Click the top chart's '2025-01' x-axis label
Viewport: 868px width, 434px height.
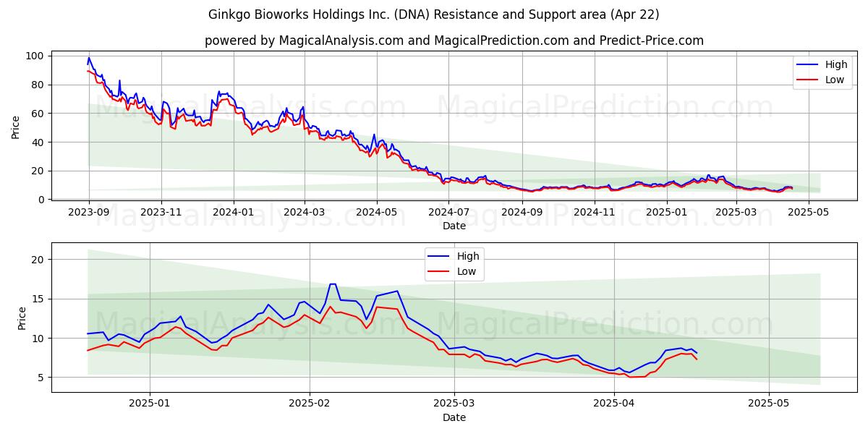pyautogui.click(x=665, y=213)
